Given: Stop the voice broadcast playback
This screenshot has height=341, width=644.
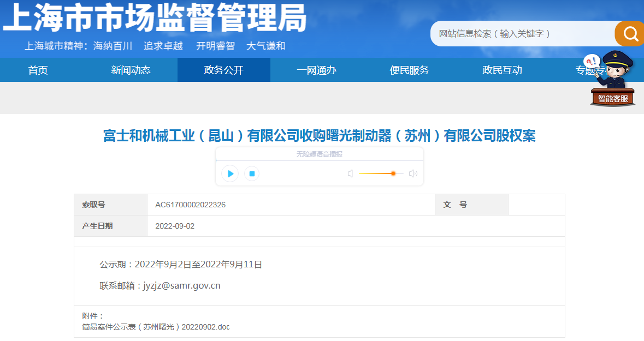Looking at the screenshot, I should tap(252, 174).
